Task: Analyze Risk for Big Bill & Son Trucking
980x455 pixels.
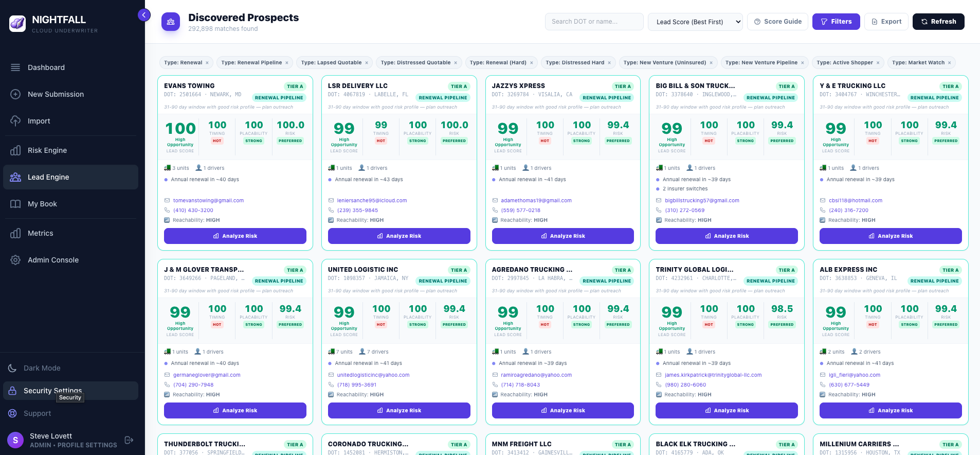Action: point(727,236)
